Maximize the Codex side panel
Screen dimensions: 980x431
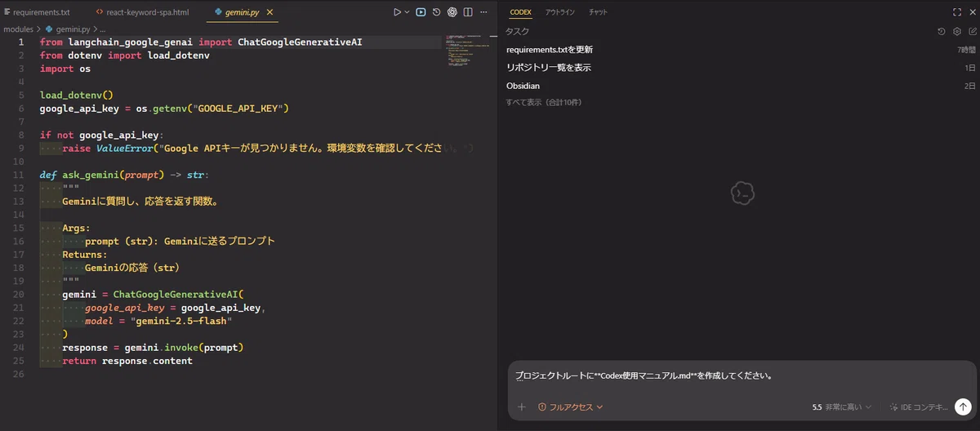pyautogui.click(x=957, y=12)
